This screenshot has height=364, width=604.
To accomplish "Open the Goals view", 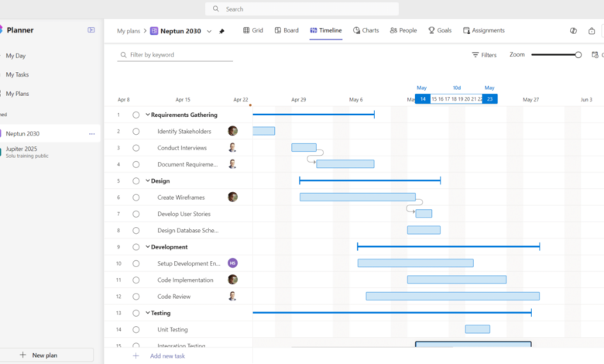I will click(440, 30).
